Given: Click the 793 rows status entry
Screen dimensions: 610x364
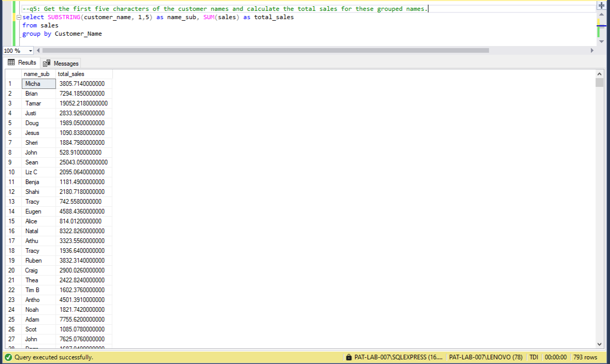Looking at the screenshot, I should pos(585,357).
